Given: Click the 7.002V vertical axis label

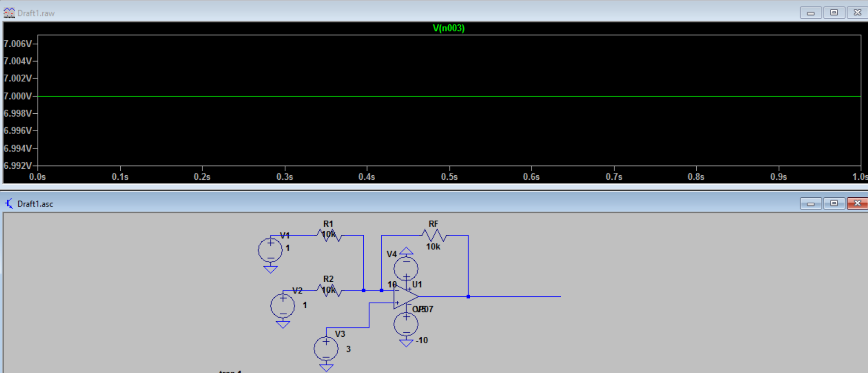Looking at the screenshot, I should click(18, 78).
